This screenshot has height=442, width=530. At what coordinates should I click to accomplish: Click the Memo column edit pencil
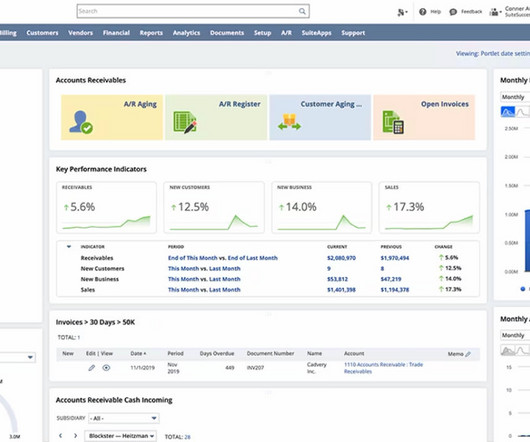(468, 354)
